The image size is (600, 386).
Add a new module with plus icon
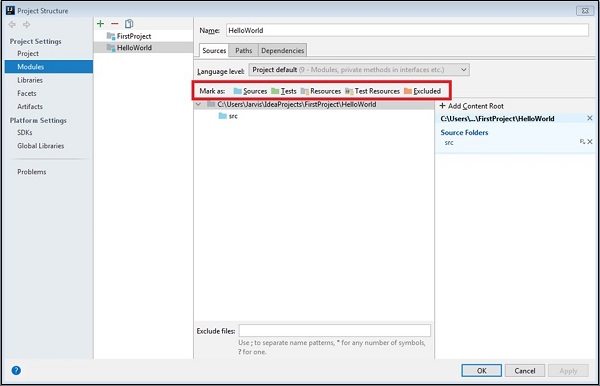[101, 24]
